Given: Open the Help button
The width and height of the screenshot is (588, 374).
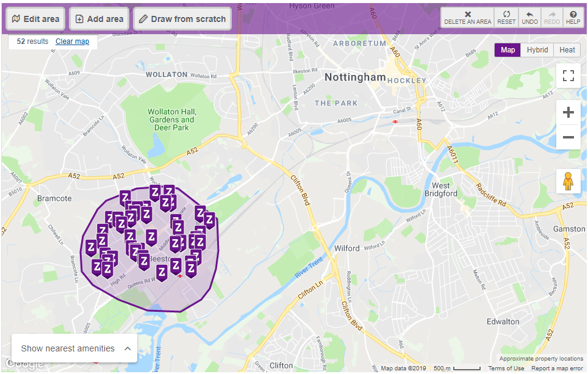Looking at the screenshot, I should tap(573, 18).
